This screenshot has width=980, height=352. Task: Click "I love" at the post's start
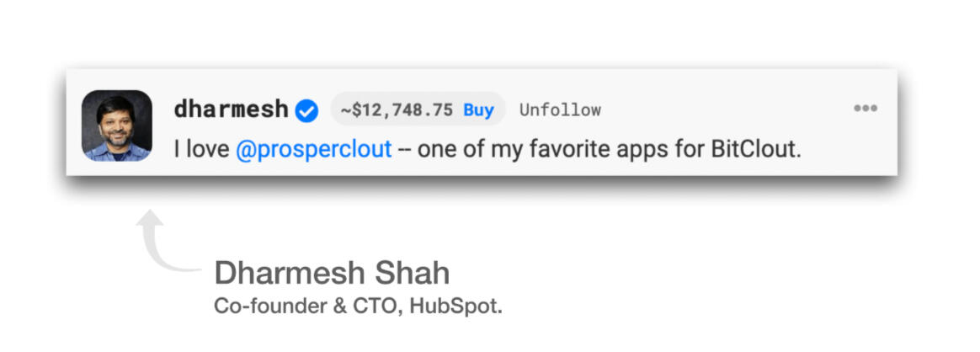coord(202,149)
